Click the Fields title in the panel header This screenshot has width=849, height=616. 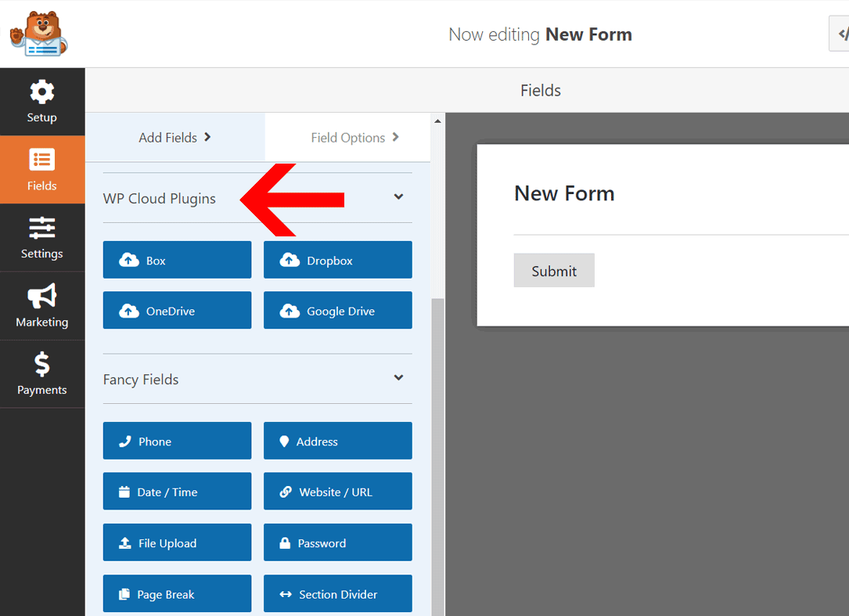541,91
